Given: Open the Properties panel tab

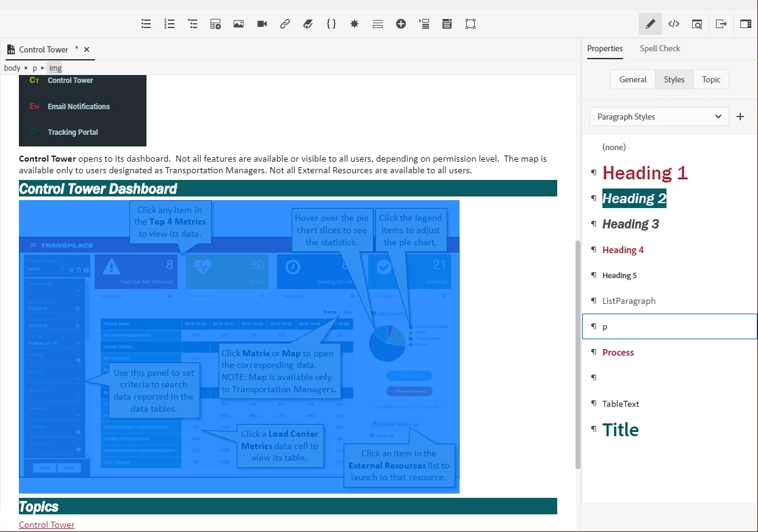Looking at the screenshot, I should point(605,48).
